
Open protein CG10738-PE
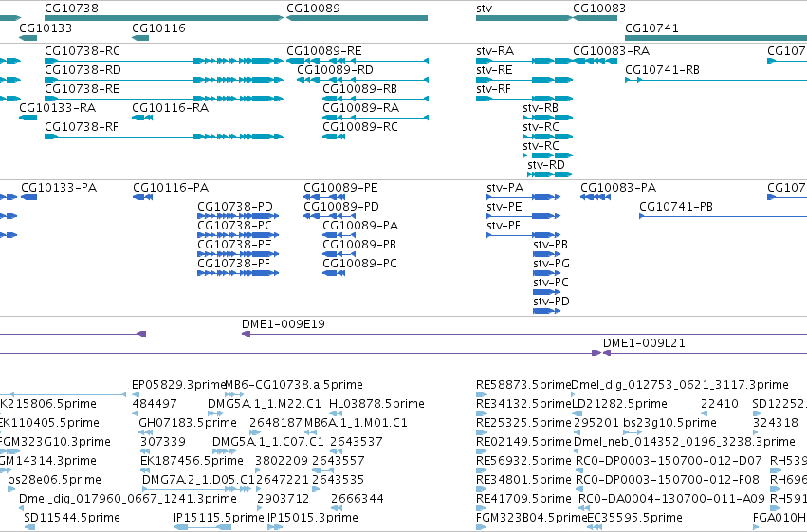pos(234,245)
